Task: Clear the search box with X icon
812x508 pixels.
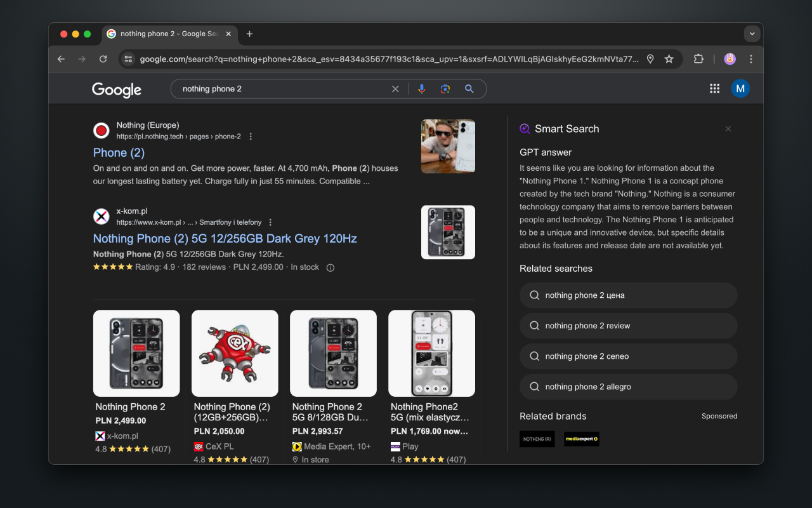Action: [x=395, y=89]
